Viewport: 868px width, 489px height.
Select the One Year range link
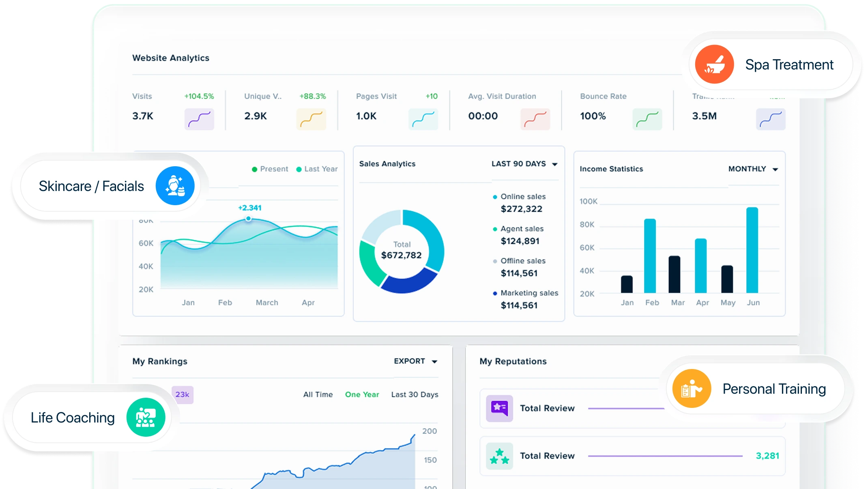(x=362, y=395)
